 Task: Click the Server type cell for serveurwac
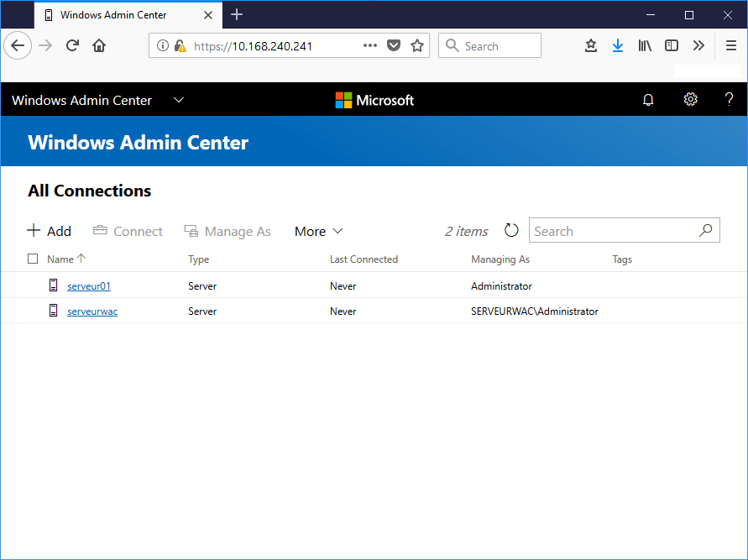tap(202, 311)
